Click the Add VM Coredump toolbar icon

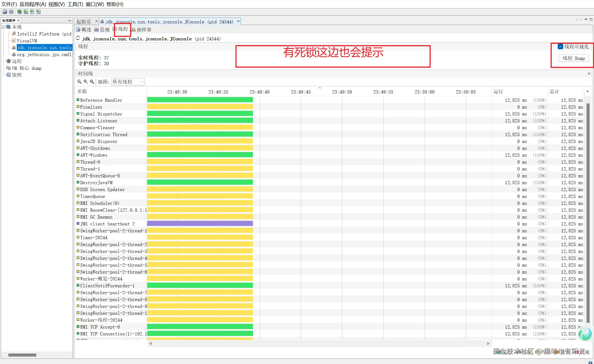pos(32,12)
